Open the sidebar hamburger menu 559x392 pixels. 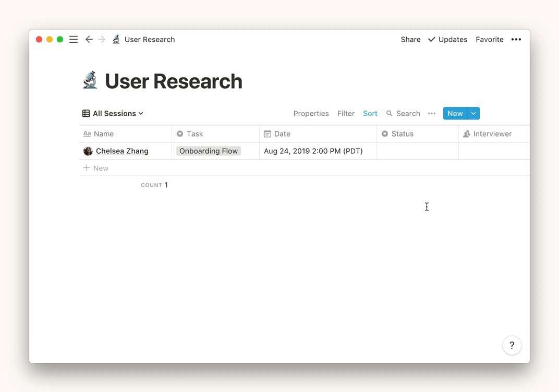tap(74, 40)
